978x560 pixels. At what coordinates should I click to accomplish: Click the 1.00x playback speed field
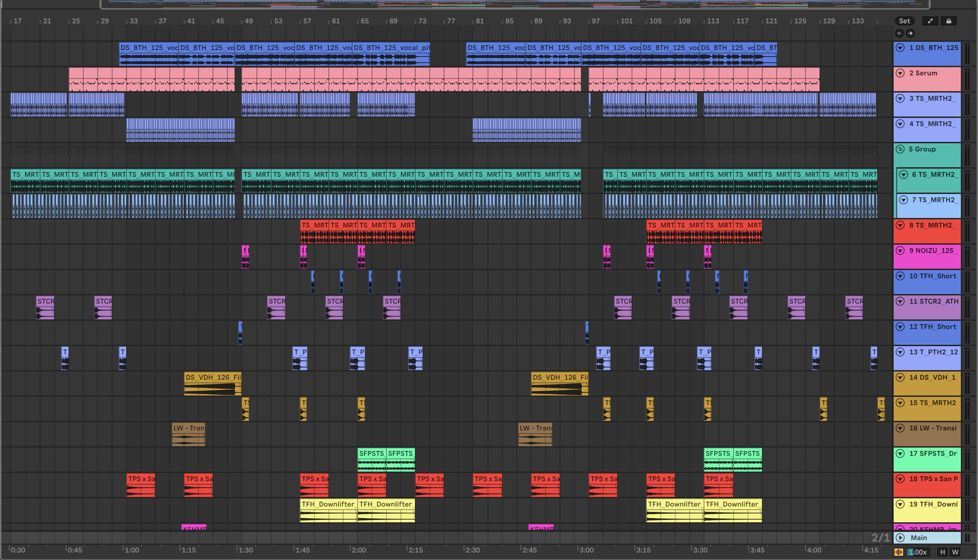click(x=917, y=552)
